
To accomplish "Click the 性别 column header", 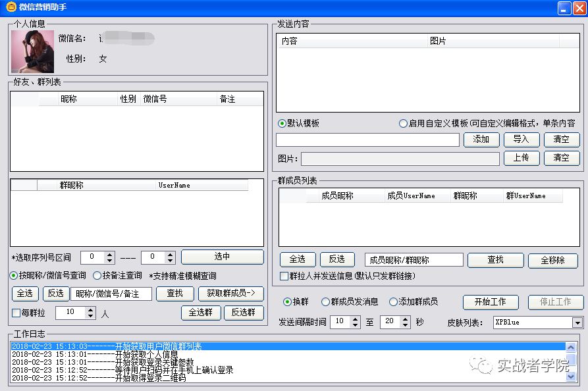I will point(128,99).
